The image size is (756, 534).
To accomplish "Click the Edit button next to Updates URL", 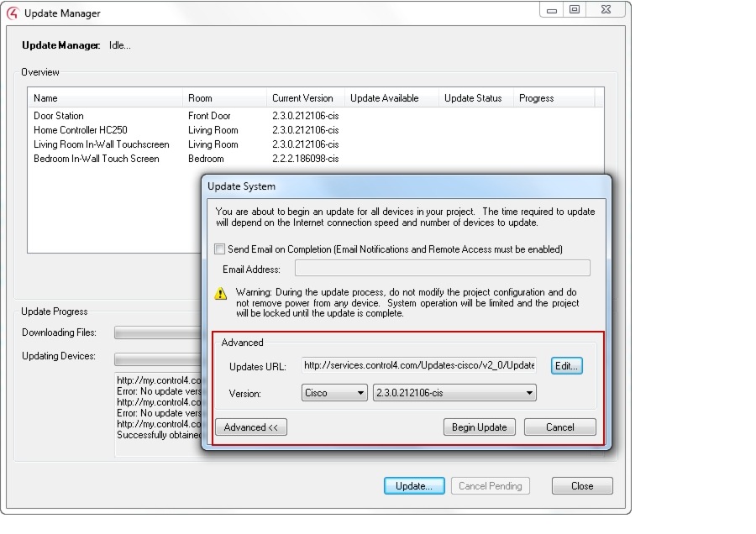I will tap(565, 365).
